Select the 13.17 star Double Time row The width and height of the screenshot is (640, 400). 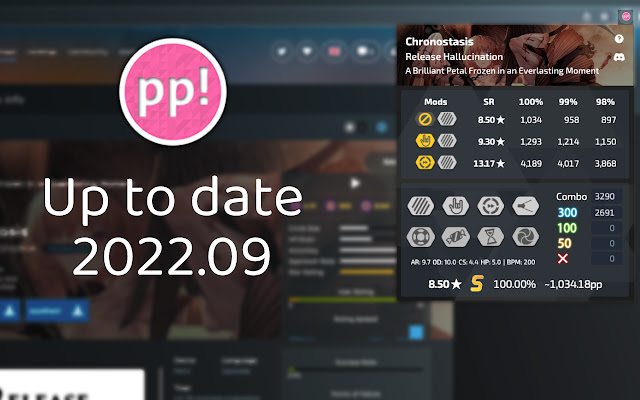[x=515, y=163]
